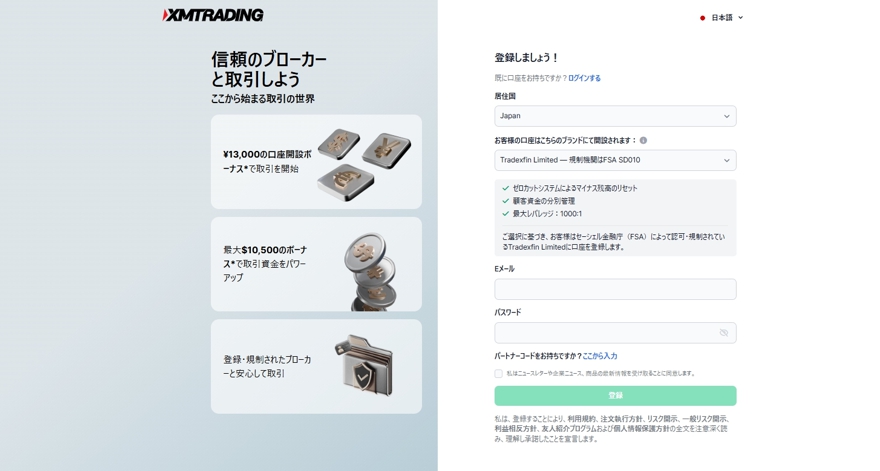
Task: Click the stacked silver coins illustration
Action: [x=369, y=272]
